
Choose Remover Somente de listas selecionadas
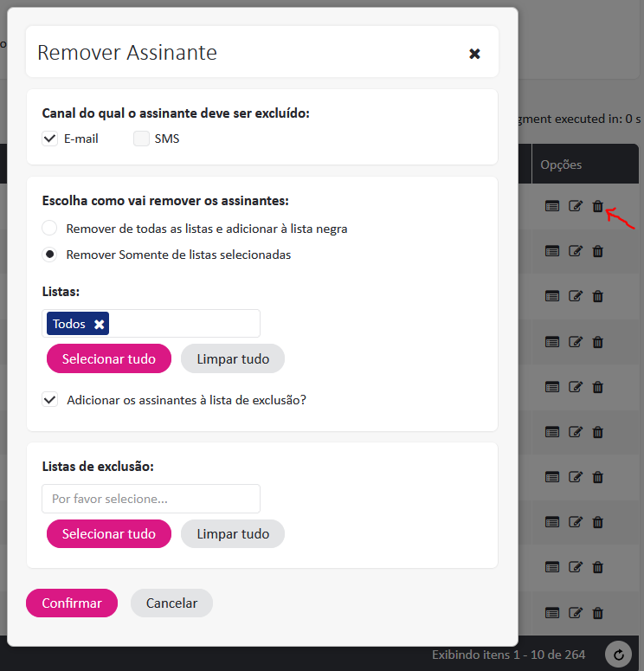50,255
